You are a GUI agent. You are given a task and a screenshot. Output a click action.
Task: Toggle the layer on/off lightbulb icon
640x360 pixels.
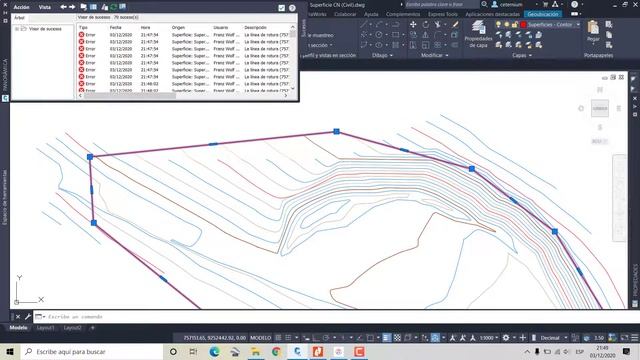point(498,24)
